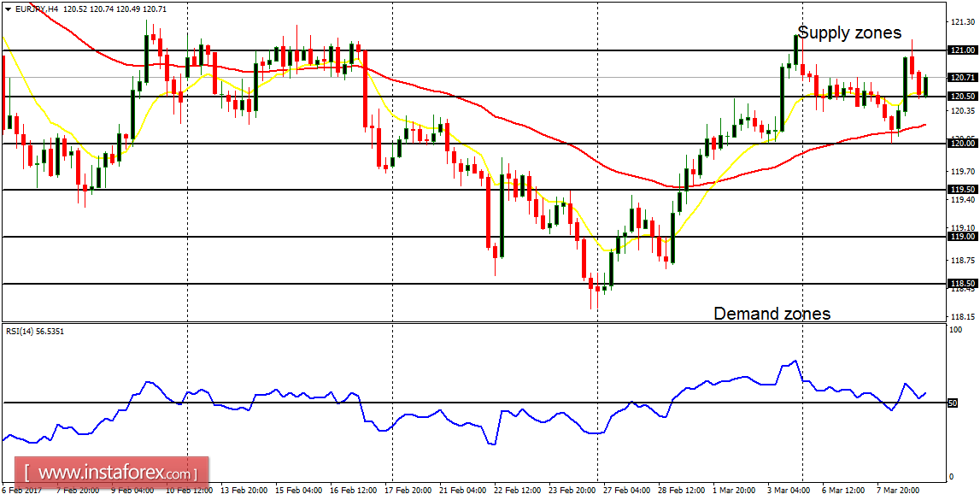Click the Demand zones text label
Screen dimensions: 980x500
click(x=772, y=314)
